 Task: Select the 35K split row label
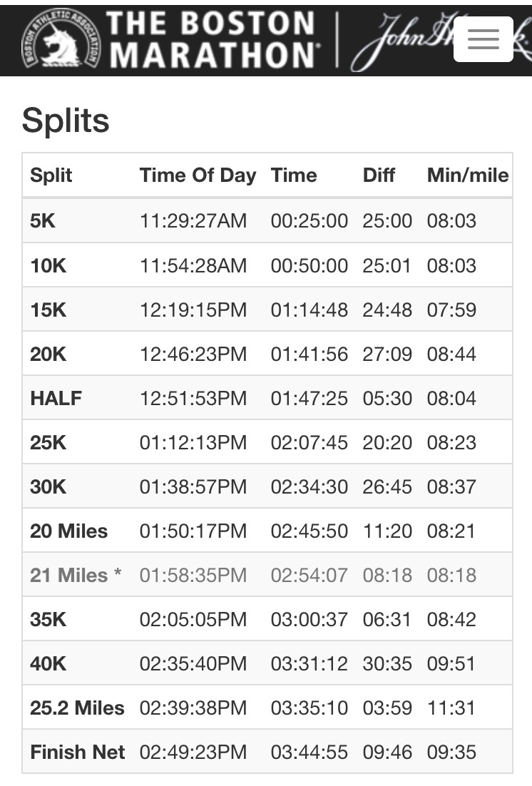[x=48, y=619]
